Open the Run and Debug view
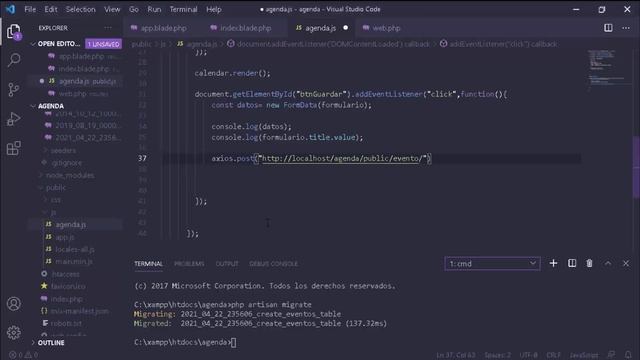This screenshot has height=360, width=640. coord(13,119)
